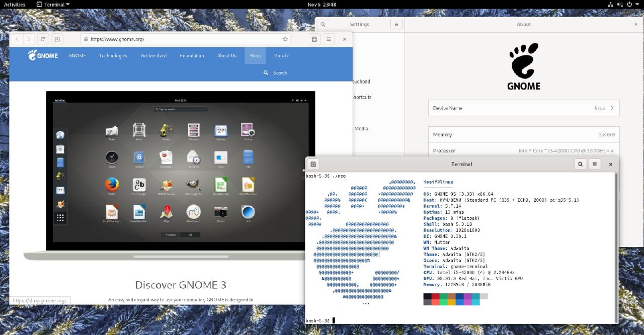The width and height of the screenshot is (644, 335).
Task: Click the GNOME foot logo in About panel
Action: [x=524, y=66]
